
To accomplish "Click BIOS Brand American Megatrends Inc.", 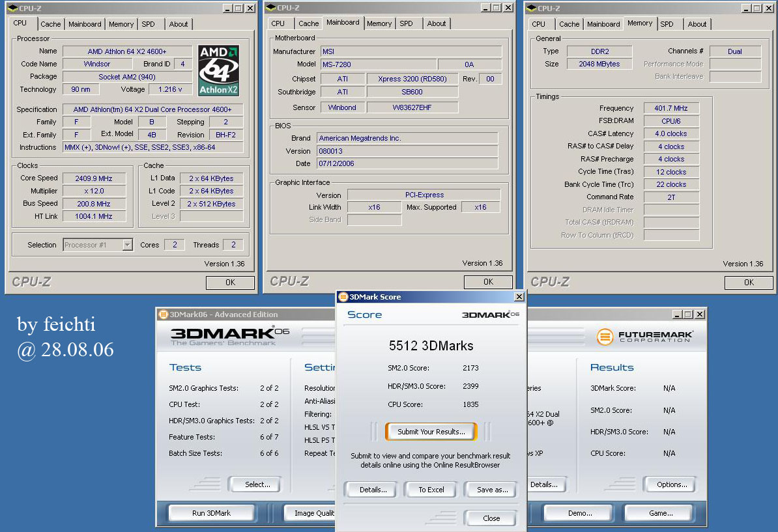I will 407,138.
